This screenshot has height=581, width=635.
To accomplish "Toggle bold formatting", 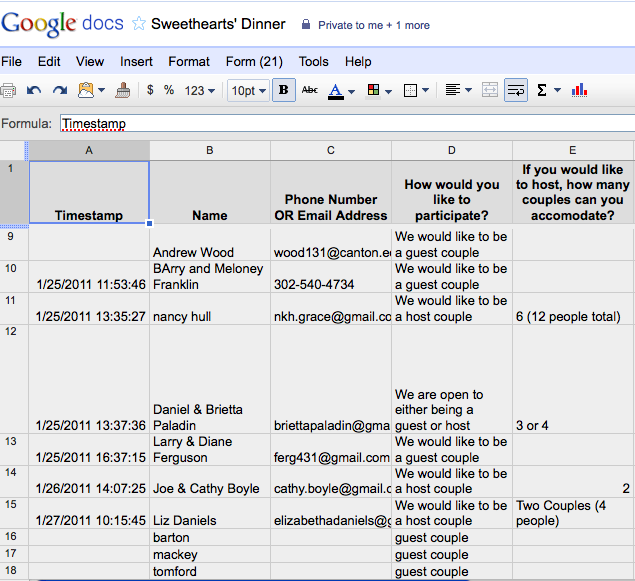I will 284,90.
